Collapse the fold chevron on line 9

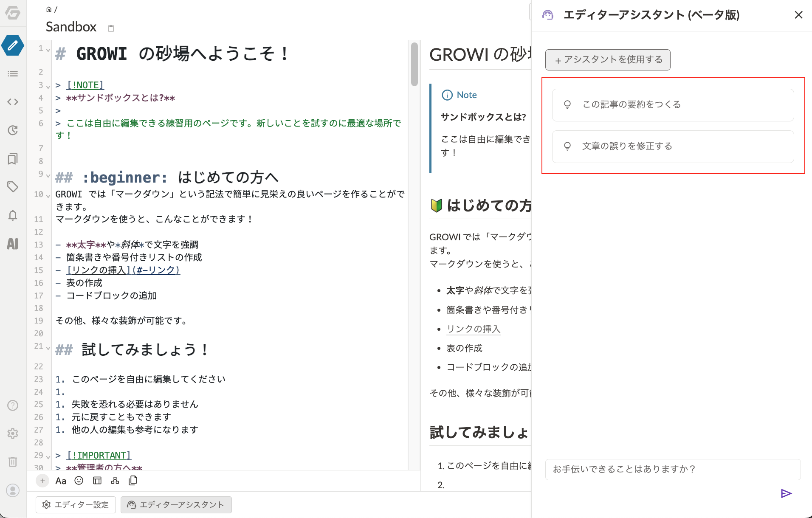click(48, 175)
